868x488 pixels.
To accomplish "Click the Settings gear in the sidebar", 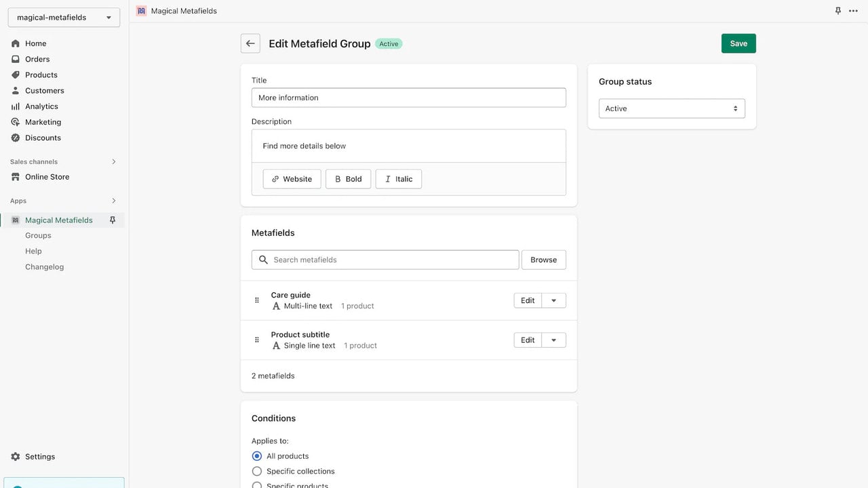I will [16, 457].
